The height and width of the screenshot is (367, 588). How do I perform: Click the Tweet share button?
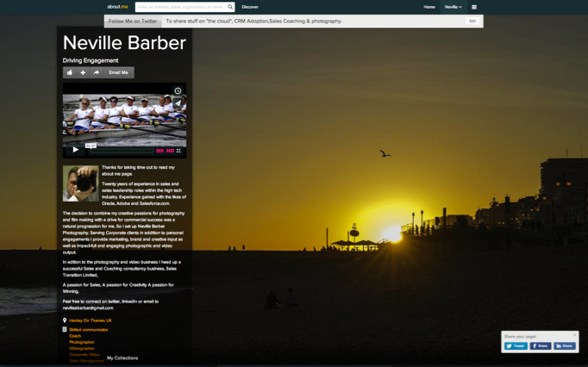point(516,345)
